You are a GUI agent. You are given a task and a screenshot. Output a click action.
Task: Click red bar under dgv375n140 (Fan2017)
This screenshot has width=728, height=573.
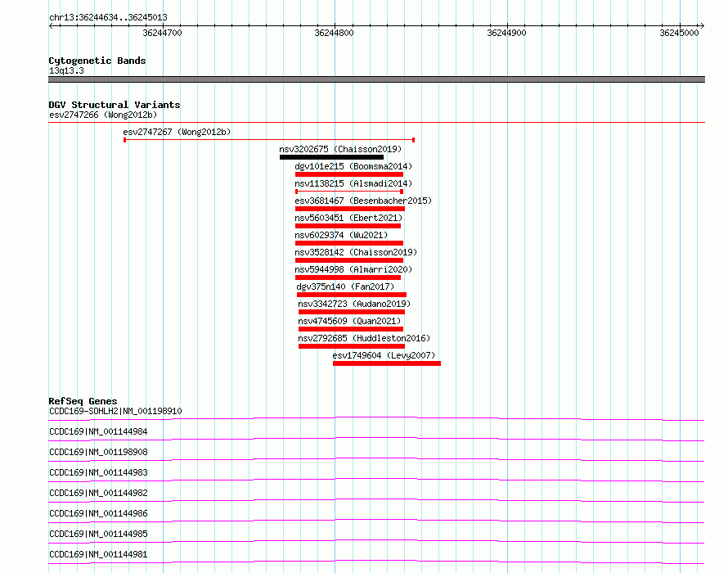click(352, 296)
